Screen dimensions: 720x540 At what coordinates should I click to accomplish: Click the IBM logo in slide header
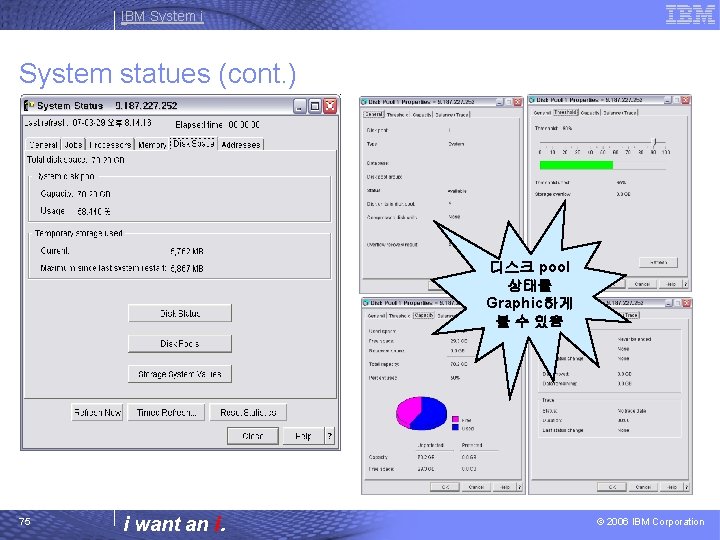(x=690, y=15)
